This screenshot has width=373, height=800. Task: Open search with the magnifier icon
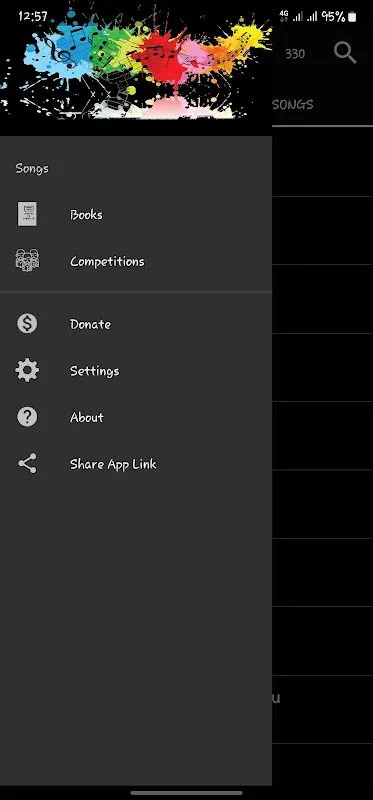tap(345, 53)
